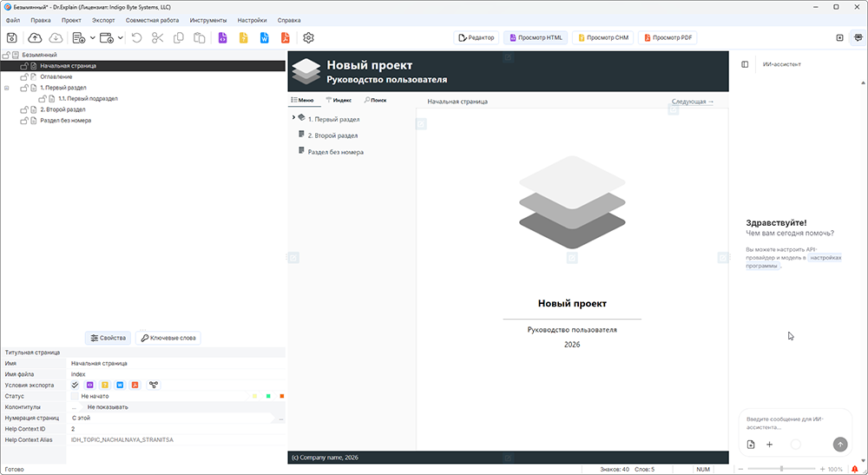
Task: Click the purple HTML export toolbar icon
Action: pyautogui.click(x=222, y=37)
